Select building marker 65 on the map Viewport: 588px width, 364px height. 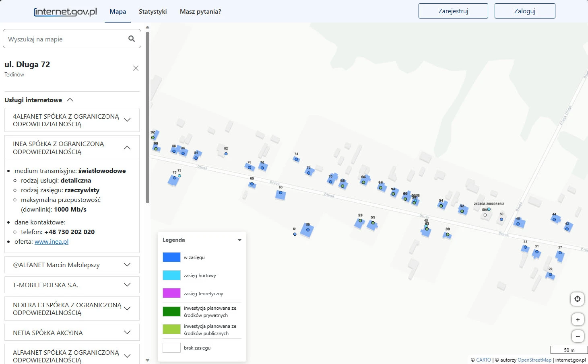coord(252,184)
